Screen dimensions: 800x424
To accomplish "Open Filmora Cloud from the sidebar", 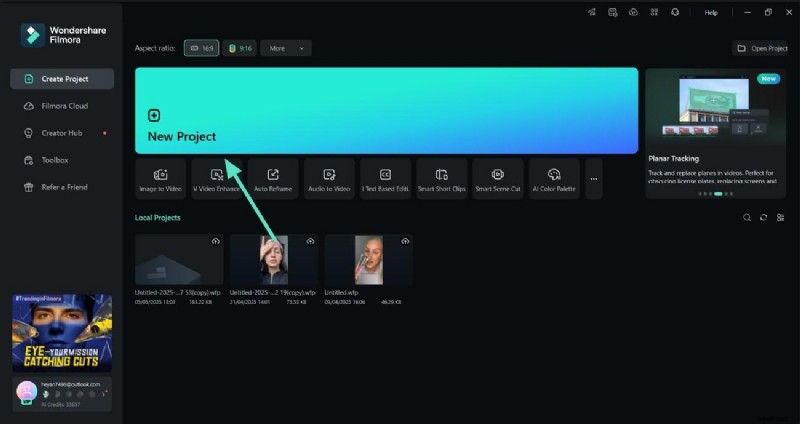I will coord(63,105).
